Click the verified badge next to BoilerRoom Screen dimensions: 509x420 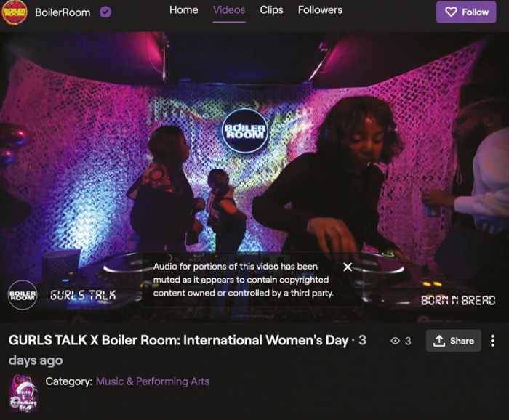click(x=105, y=12)
